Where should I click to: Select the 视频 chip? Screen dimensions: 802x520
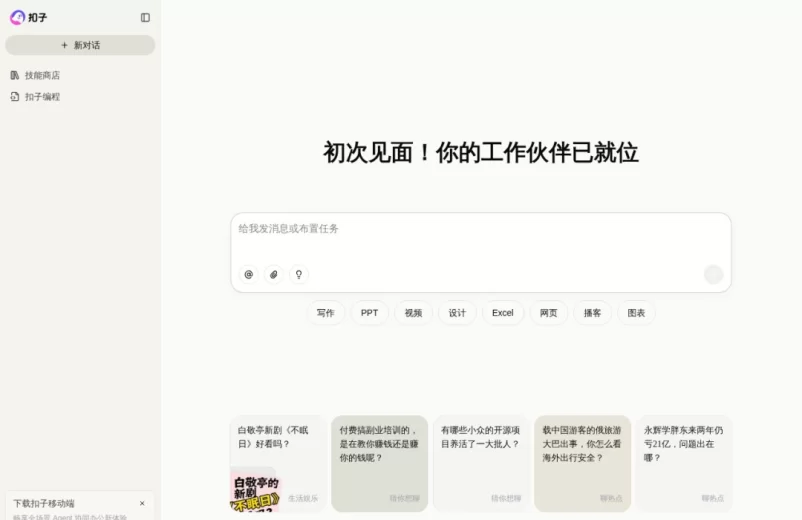pyautogui.click(x=413, y=313)
